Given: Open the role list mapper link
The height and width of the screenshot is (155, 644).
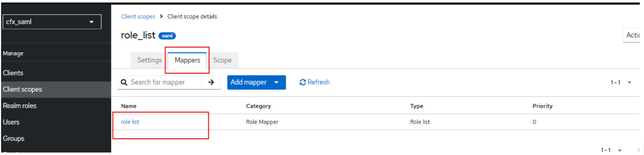Looking at the screenshot, I should [x=130, y=122].
